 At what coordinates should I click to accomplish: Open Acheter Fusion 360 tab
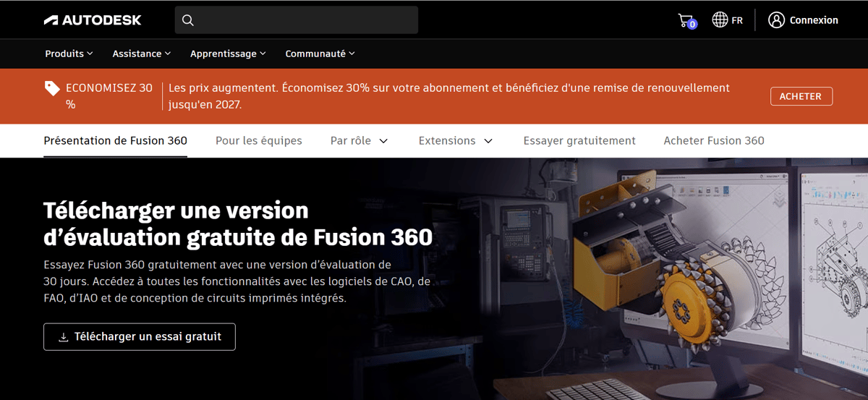click(x=714, y=140)
